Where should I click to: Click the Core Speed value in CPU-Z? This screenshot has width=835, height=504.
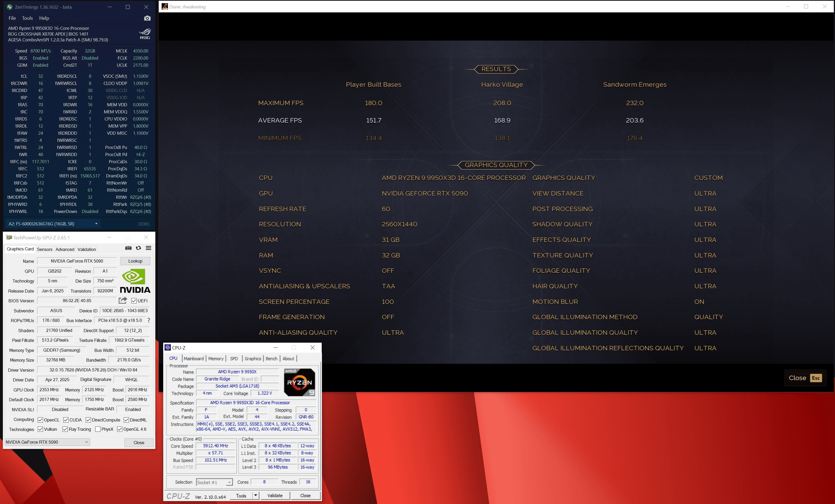pos(215,446)
